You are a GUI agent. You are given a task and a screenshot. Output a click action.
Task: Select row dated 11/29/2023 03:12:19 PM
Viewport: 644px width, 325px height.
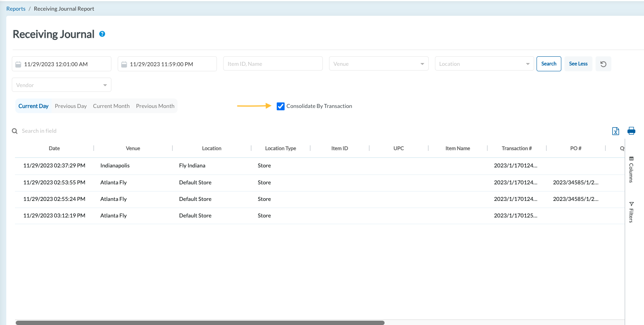[320, 216]
